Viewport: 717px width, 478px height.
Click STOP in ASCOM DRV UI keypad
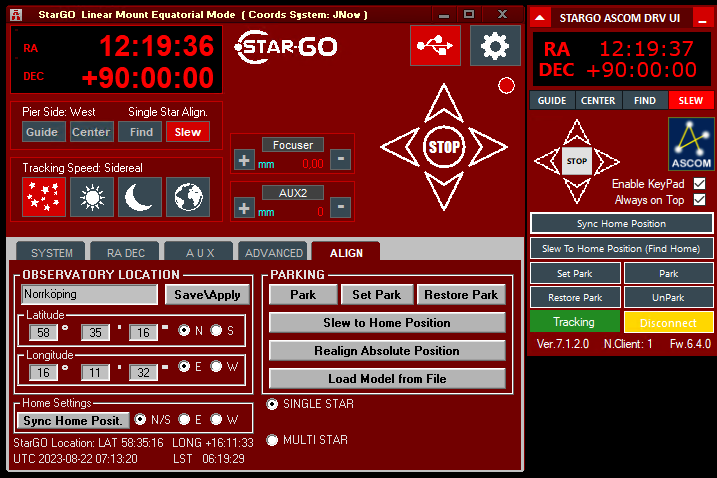point(577,161)
